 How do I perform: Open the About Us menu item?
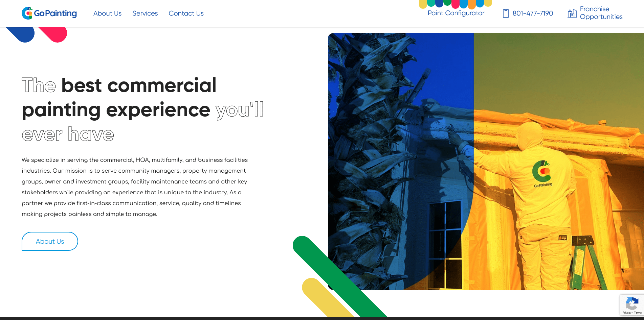pyautogui.click(x=107, y=13)
